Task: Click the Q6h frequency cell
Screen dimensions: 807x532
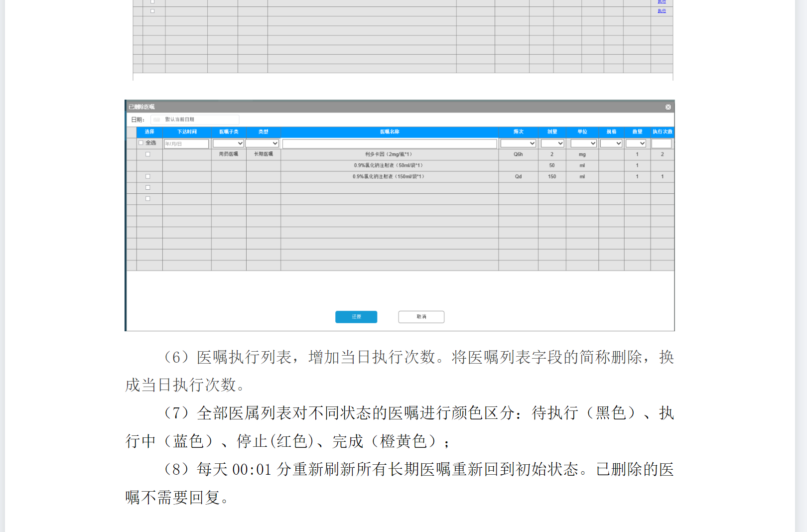Action: click(x=518, y=154)
